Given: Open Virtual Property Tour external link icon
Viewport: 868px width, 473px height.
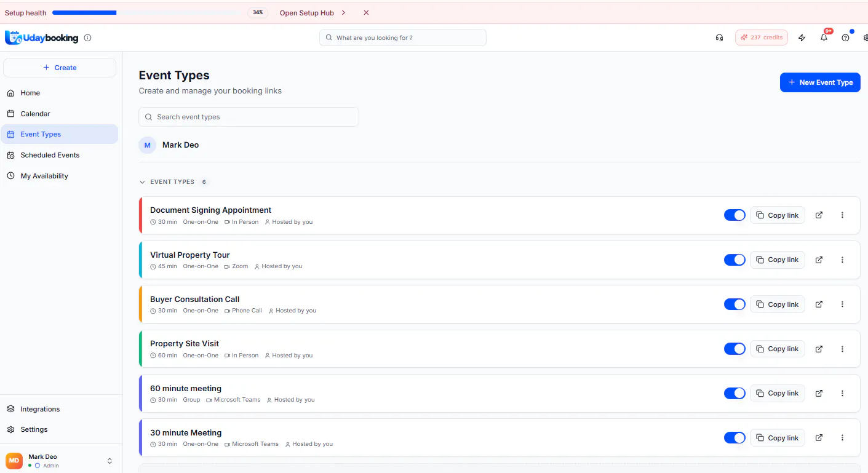Looking at the screenshot, I should tap(819, 260).
